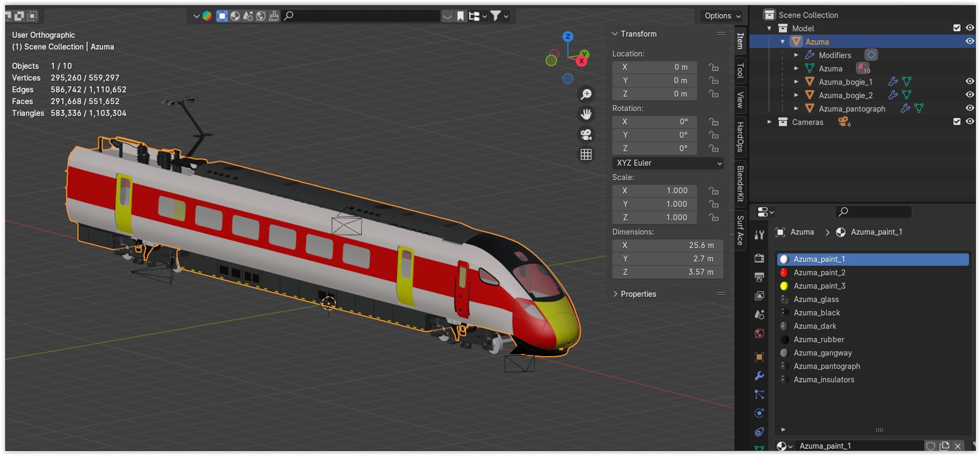
Task: Switch orthographic/perspective with grid icon
Action: [x=586, y=154]
